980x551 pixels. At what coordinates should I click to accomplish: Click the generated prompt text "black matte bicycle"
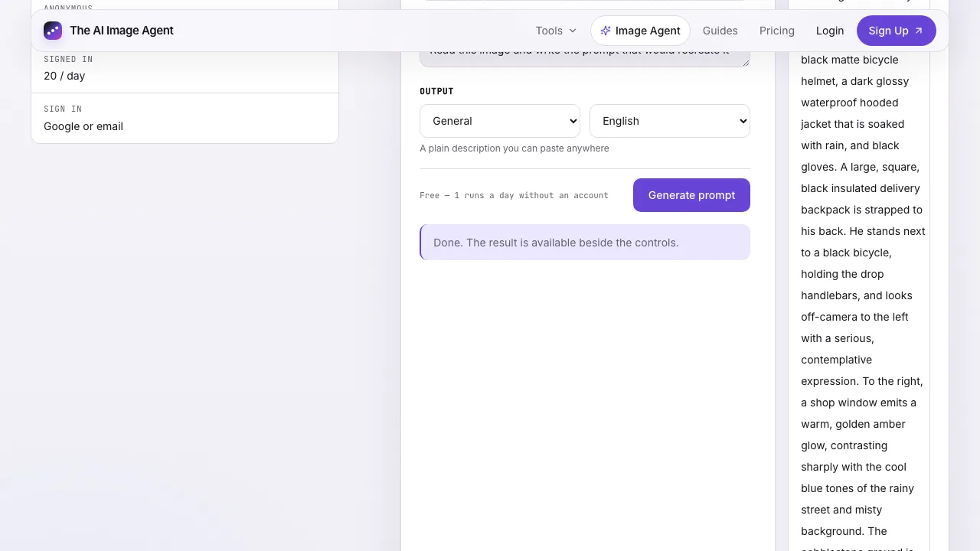850,60
